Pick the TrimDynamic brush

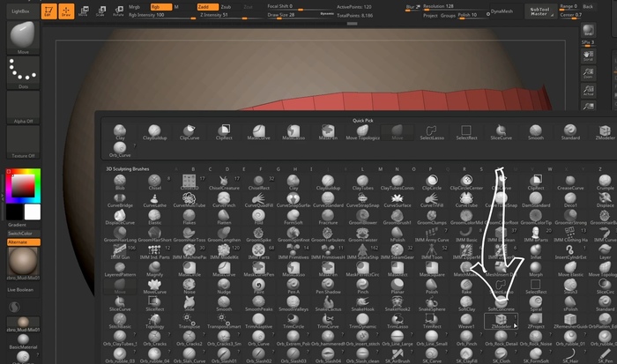point(362,321)
